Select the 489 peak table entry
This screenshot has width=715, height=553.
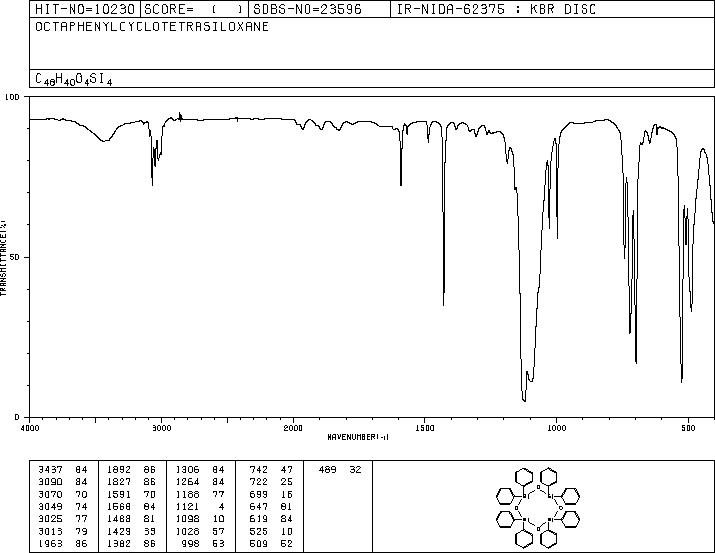340,470
